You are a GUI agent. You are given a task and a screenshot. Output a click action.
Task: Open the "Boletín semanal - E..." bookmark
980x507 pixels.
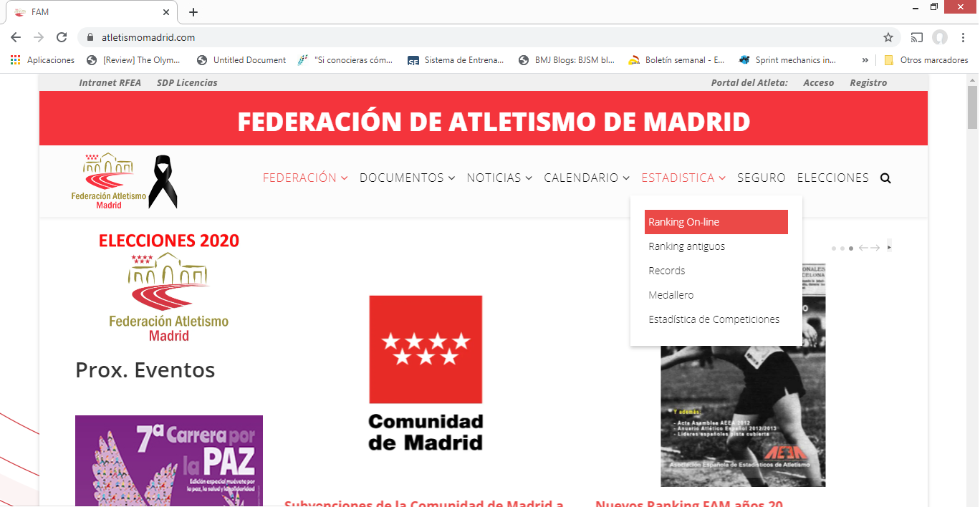pos(677,60)
